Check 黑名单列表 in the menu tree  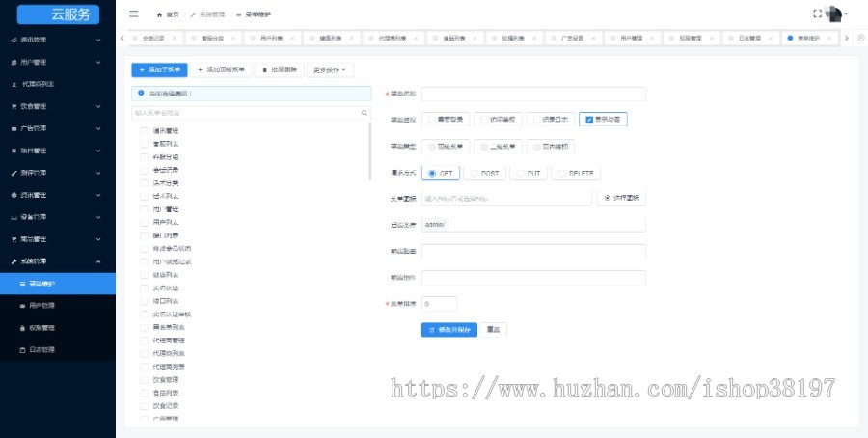(144, 327)
